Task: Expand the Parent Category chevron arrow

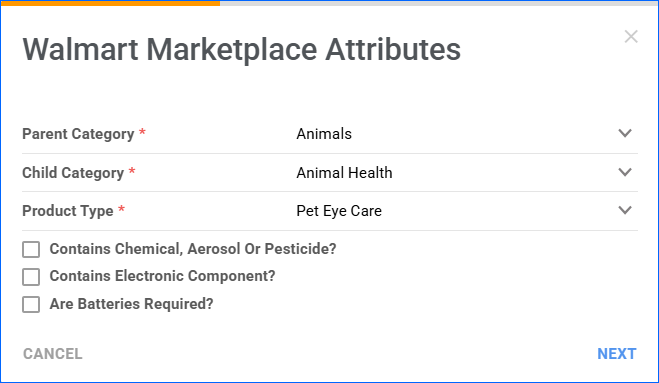Action: point(625,133)
